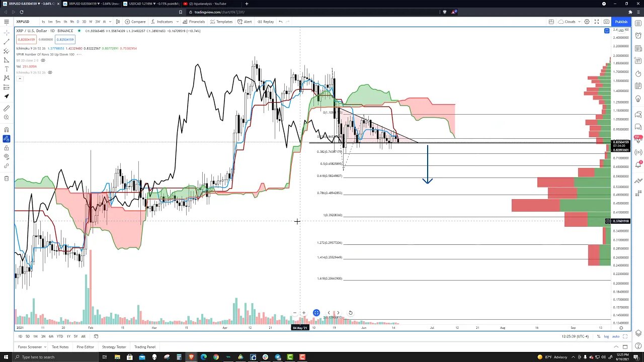The image size is (644, 362).
Task: Open chart settings gear
Action: coord(587,22)
